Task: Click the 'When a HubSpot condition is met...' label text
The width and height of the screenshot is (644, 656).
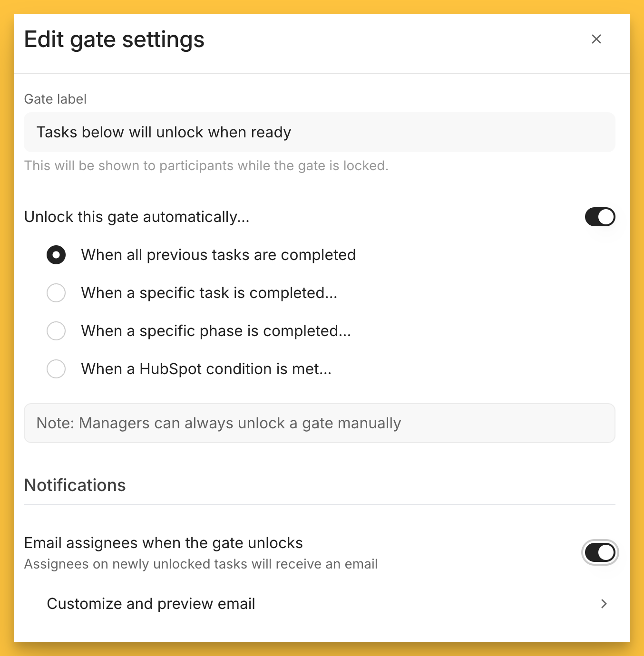Action: 206,369
